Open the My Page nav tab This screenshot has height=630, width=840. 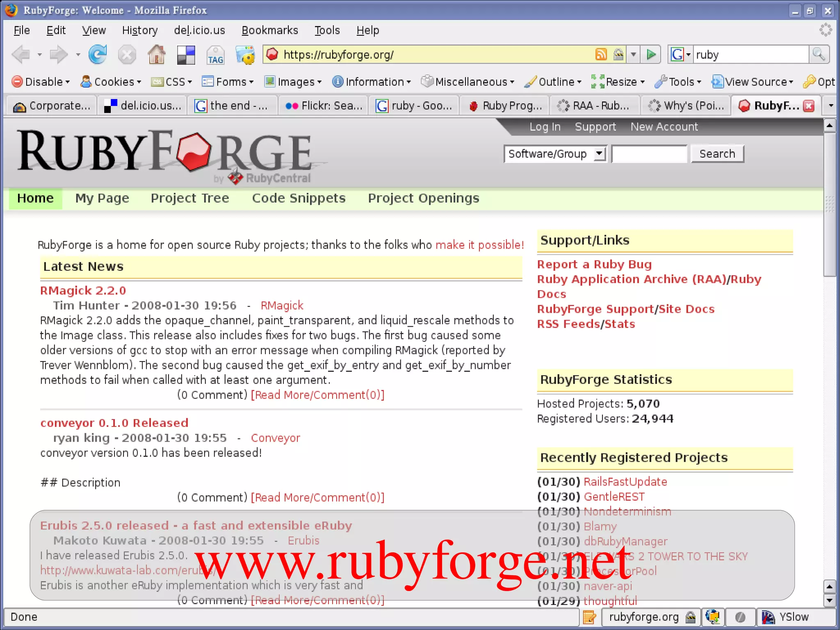click(102, 198)
